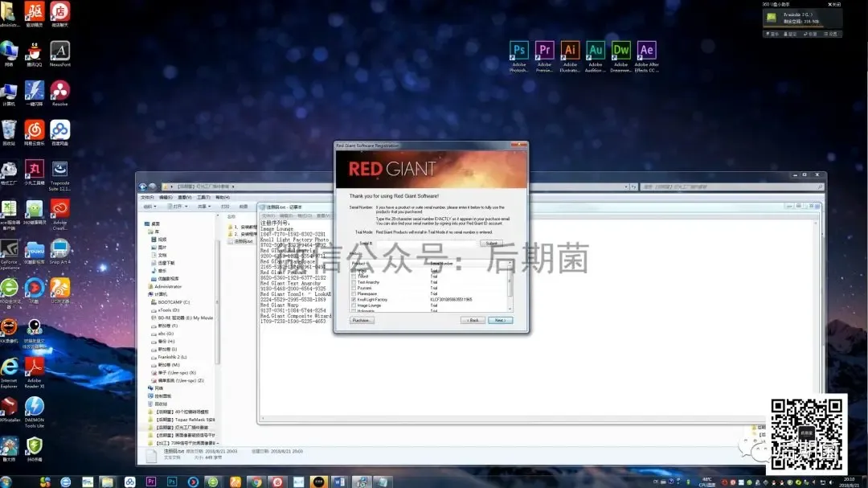The width and height of the screenshot is (868, 488).
Task: Open Adobe After Effects desktop shortcut
Action: pyautogui.click(x=646, y=55)
